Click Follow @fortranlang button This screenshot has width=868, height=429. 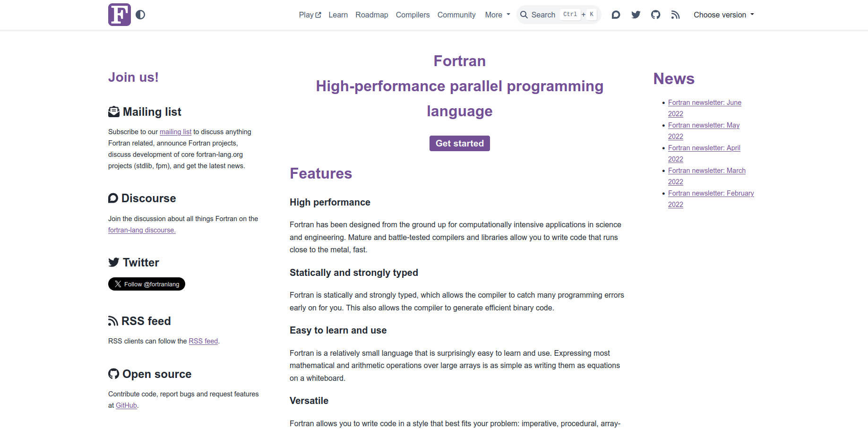(x=146, y=284)
